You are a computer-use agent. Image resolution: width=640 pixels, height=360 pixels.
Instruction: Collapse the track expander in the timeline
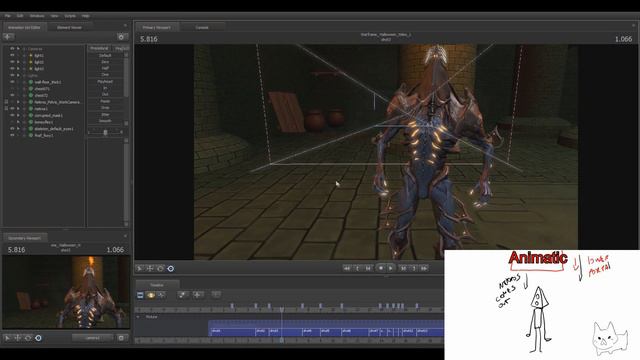pos(138,317)
